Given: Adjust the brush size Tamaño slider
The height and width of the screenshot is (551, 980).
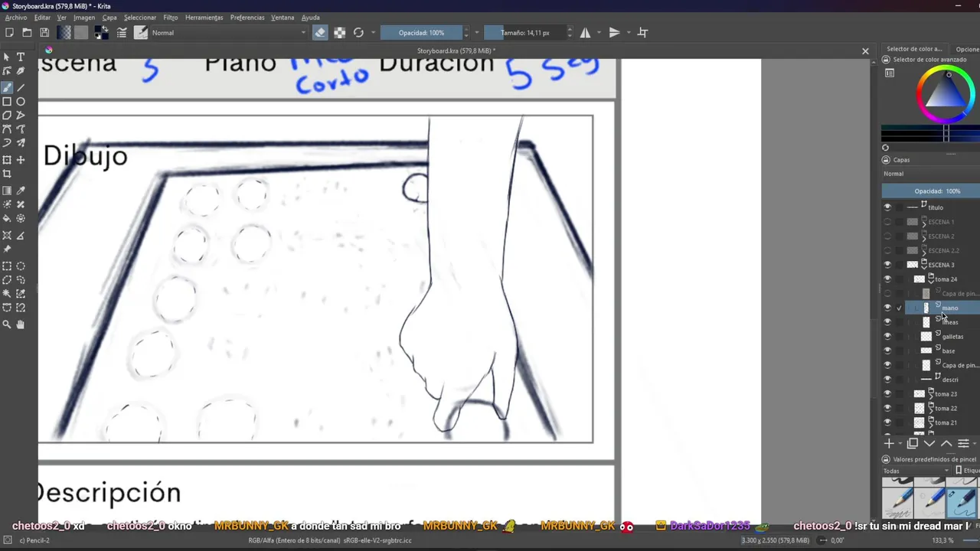Looking at the screenshot, I should pyautogui.click(x=525, y=32).
